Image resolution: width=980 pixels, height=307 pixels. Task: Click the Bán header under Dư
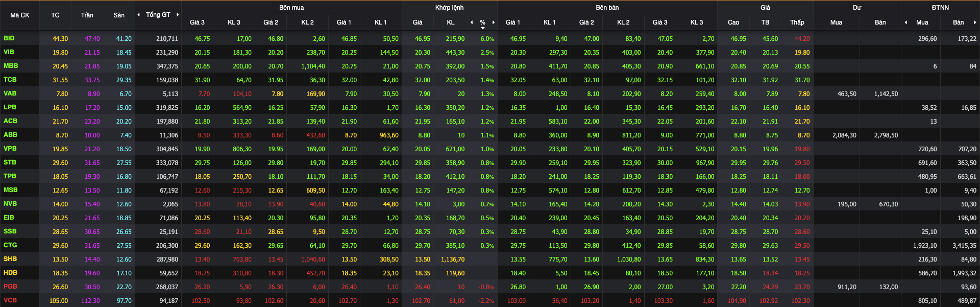click(x=880, y=22)
